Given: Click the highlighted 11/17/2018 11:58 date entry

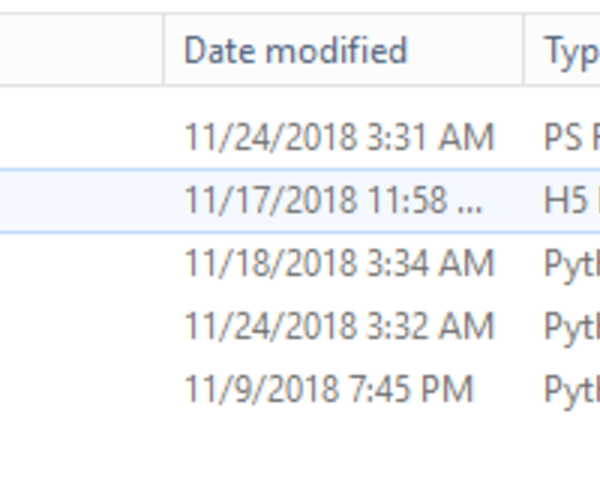Looking at the screenshot, I should click(x=333, y=200).
